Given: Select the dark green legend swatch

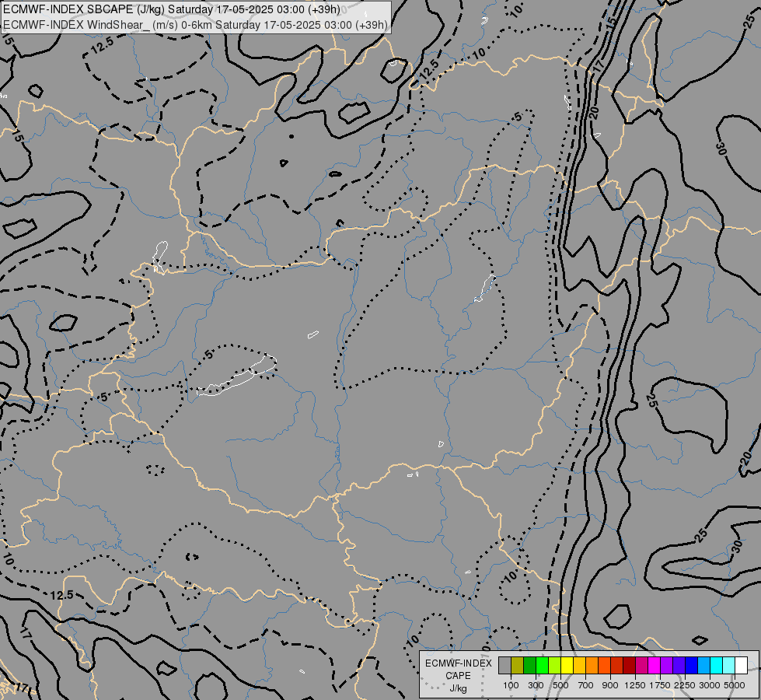Looking at the screenshot, I should pyautogui.click(x=529, y=665).
